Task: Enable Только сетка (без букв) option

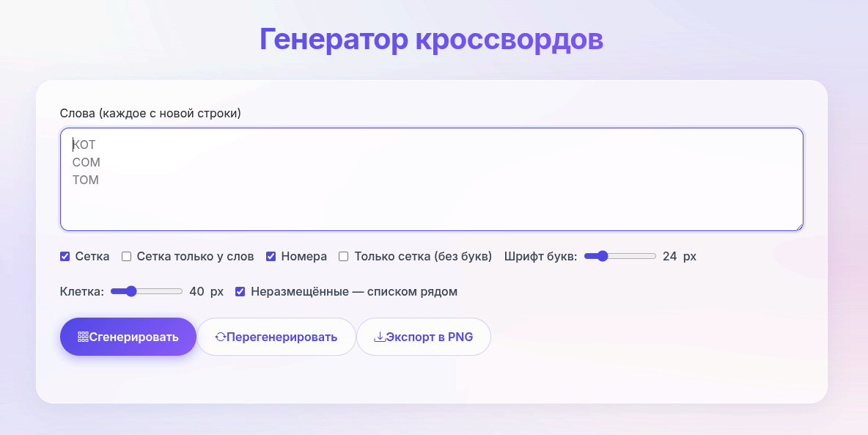Action: pyautogui.click(x=343, y=257)
